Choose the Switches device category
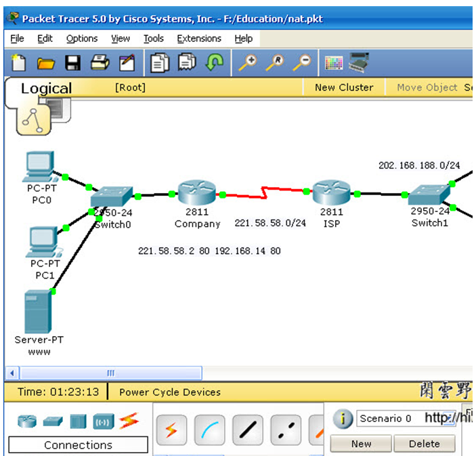Viewport: 476px width, 456px height. [53, 421]
